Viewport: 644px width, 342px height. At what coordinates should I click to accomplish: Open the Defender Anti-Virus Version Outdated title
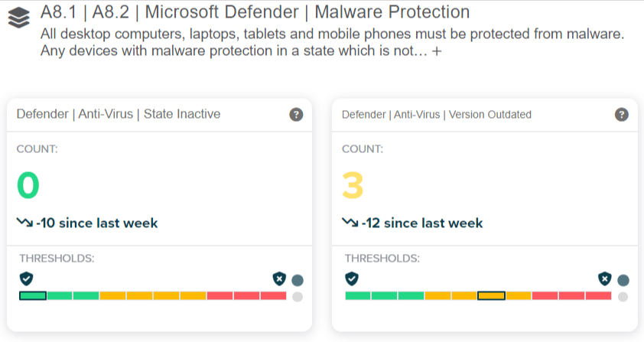(437, 115)
